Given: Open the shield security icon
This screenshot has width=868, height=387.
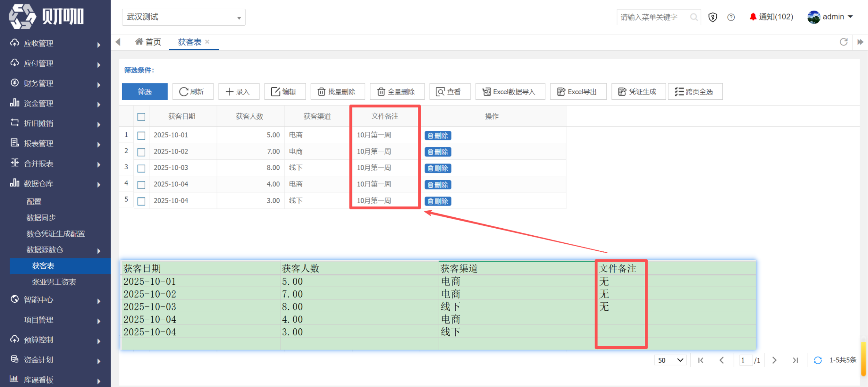Looking at the screenshot, I should [712, 17].
